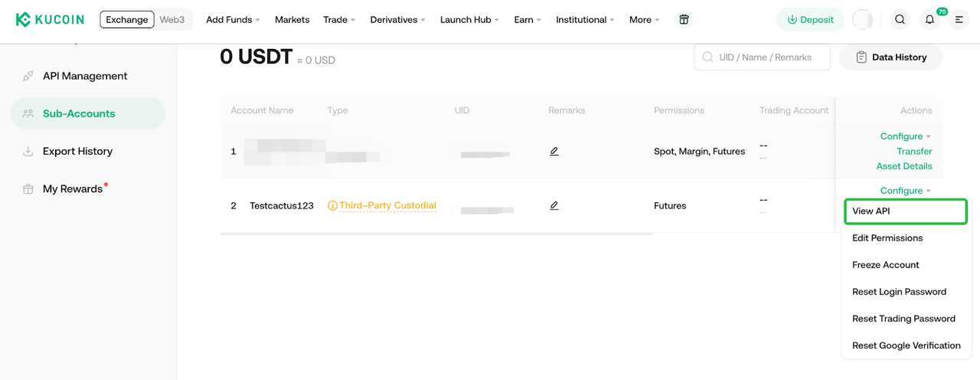The image size is (980, 380).
Task: Open the search magnifier icon
Action: 900,19
